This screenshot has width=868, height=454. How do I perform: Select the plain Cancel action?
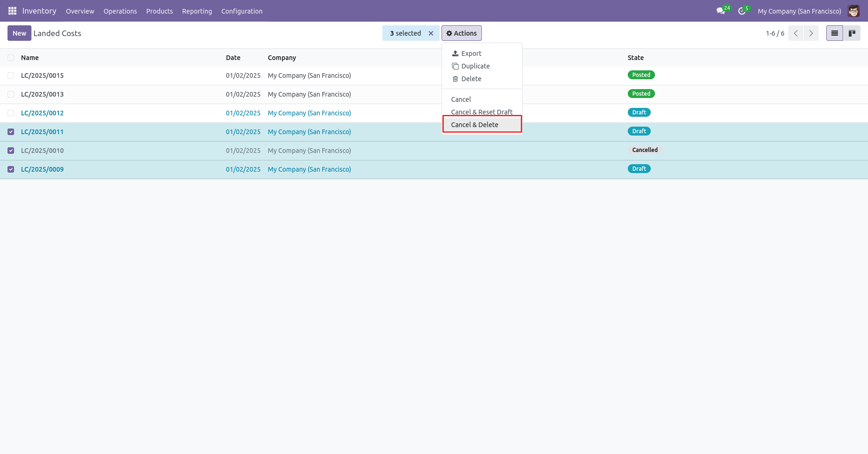(x=482, y=99)
